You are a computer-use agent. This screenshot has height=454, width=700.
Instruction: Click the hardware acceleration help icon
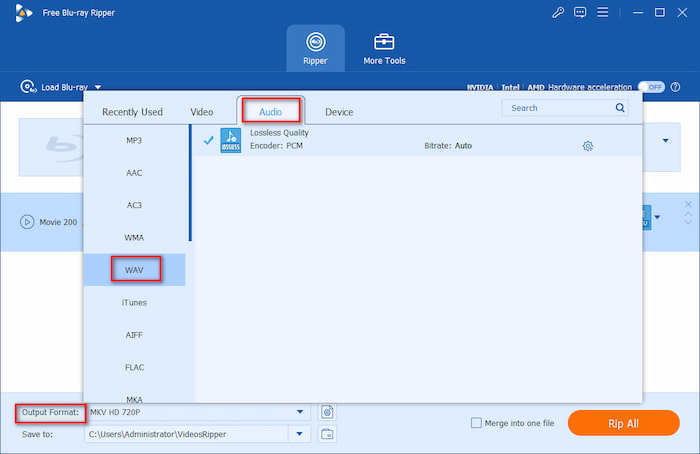coord(675,87)
